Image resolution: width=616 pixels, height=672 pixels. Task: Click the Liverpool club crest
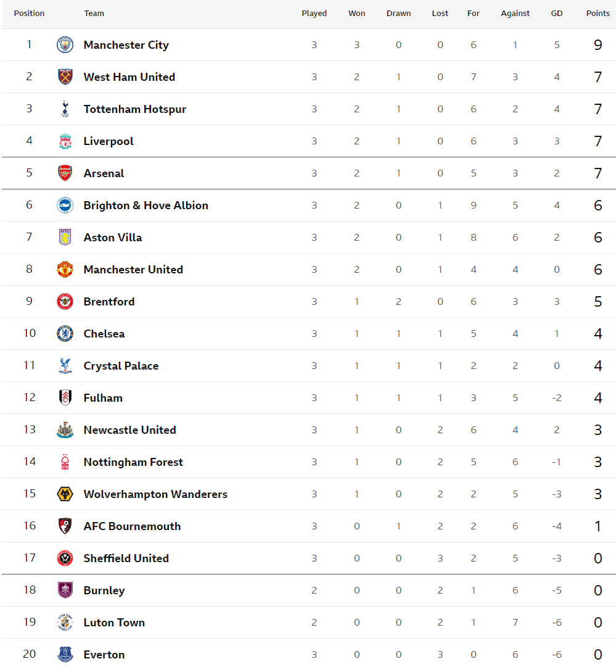click(x=65, y=141)
